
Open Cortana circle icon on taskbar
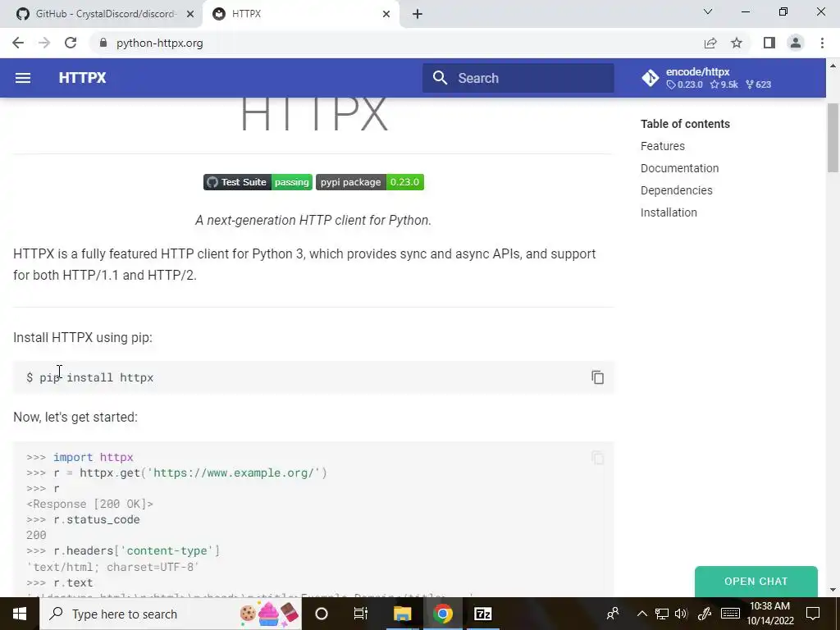[x=322, y=614]
